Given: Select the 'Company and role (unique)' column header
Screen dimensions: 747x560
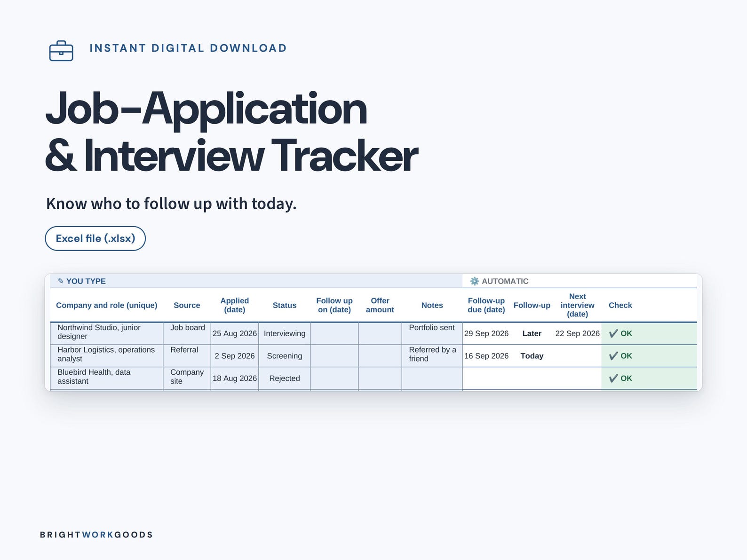Looking at the screenshot, I should point(107,305).
